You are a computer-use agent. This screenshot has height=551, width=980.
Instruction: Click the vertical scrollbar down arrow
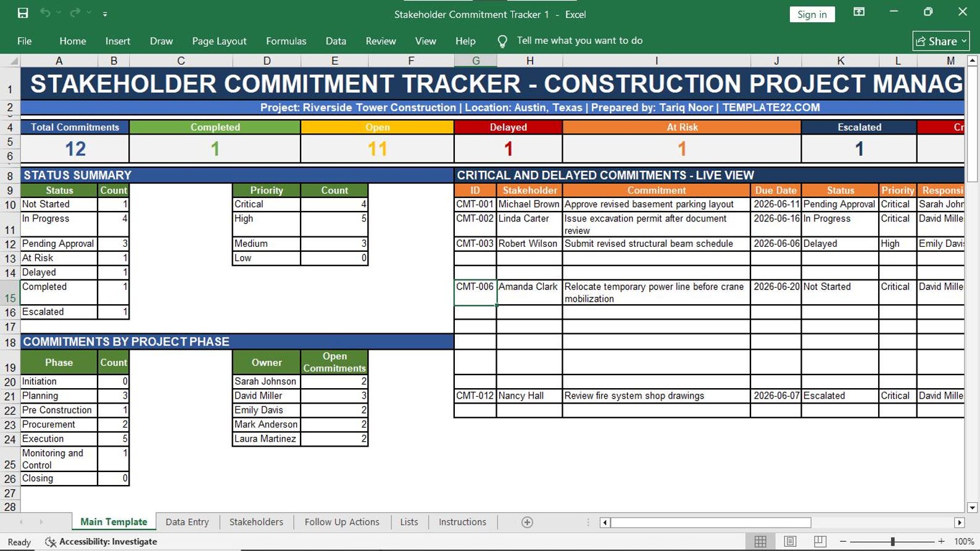(x=973, y=508)
